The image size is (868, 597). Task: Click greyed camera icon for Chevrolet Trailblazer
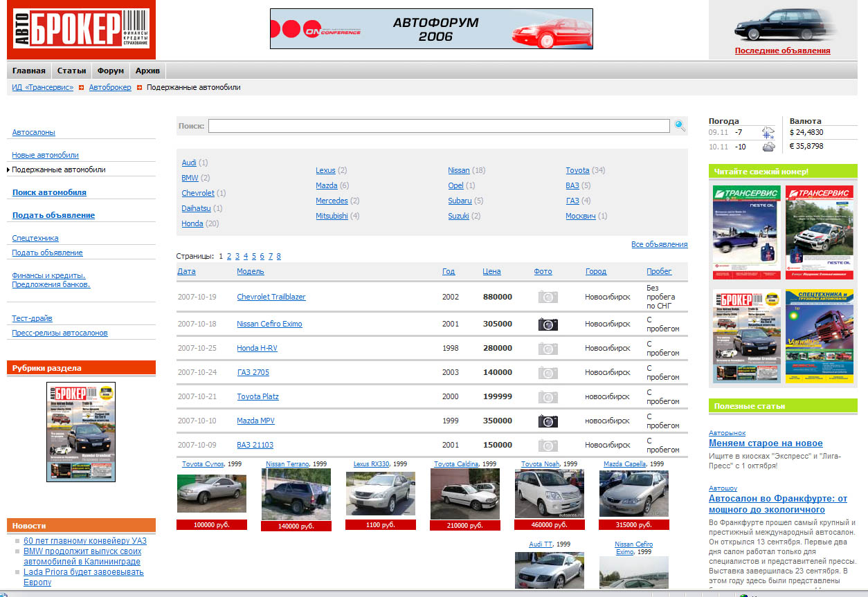pos(548,297)
